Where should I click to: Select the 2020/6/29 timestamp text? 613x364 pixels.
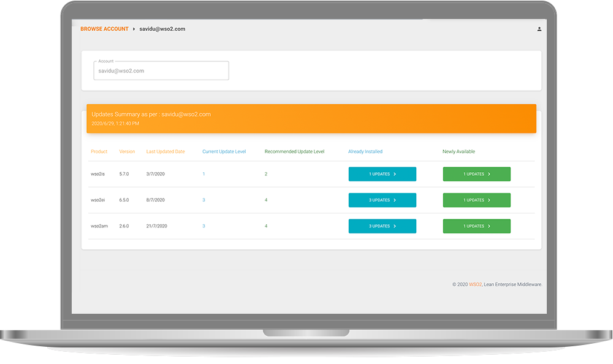click(115, 124)
